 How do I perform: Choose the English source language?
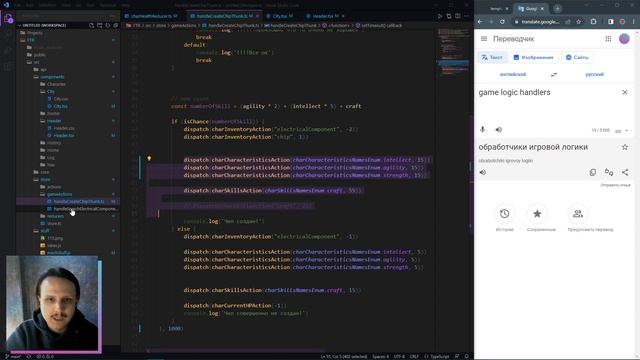[x=513, y=75]
